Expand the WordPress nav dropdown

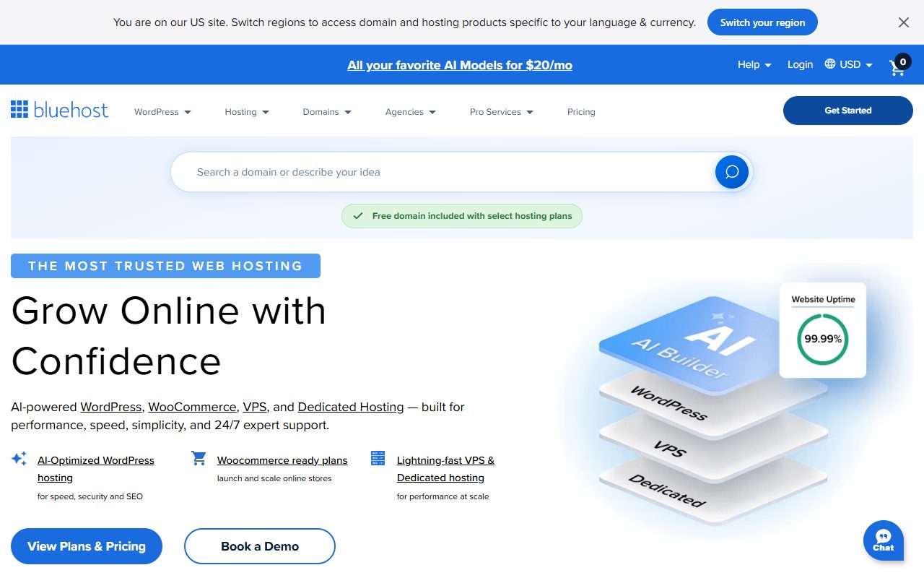pos(162,112)
